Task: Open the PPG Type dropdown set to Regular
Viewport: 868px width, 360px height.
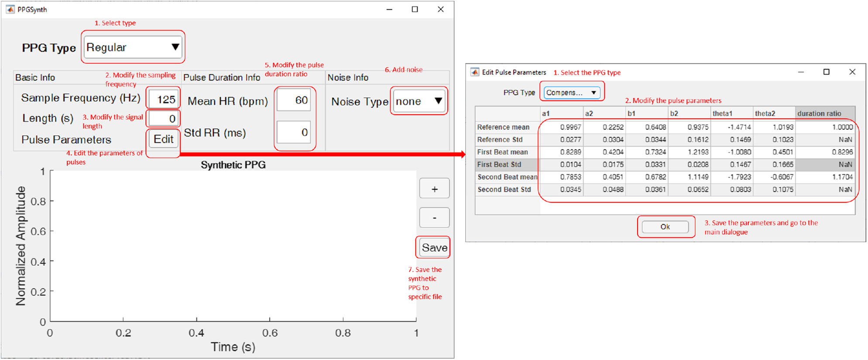Action: pyautogui.click(x=133, y=47)
